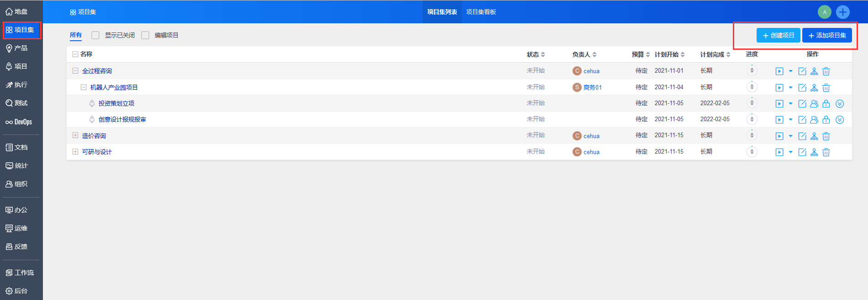Collapse the 全过程咨询 tree row
868x300 pixels.
75,71
